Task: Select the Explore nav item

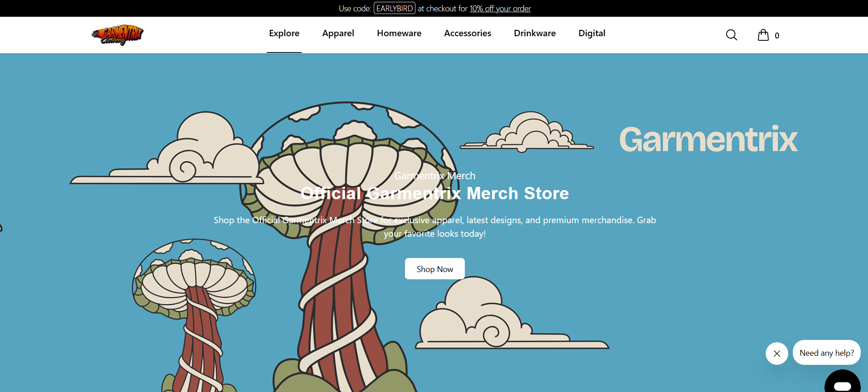Action: click(284, 33)
